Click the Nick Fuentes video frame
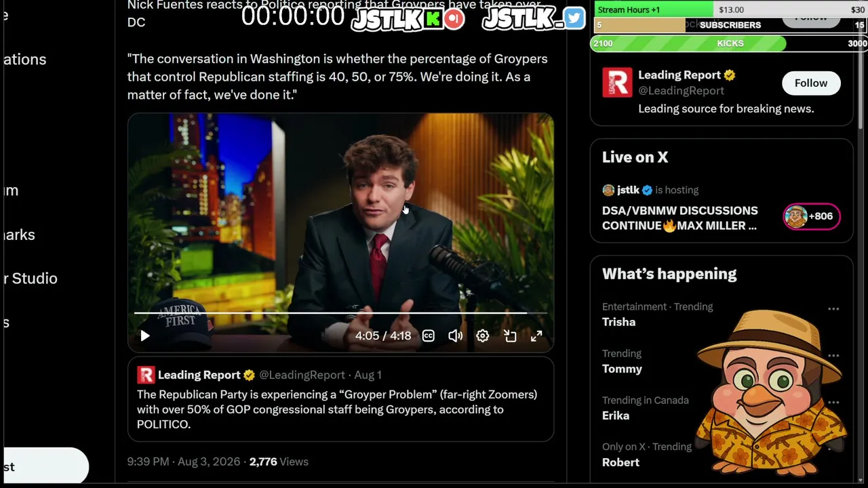 (x=340, y=232)
